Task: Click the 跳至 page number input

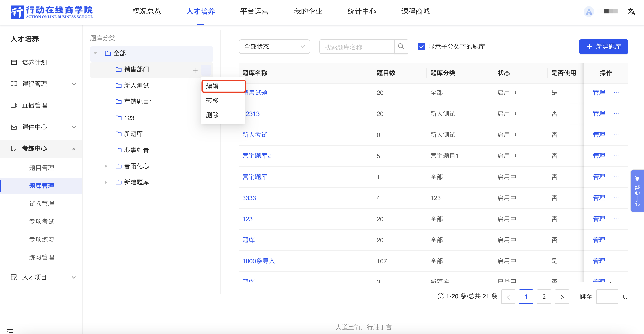Action: (607, 296)
